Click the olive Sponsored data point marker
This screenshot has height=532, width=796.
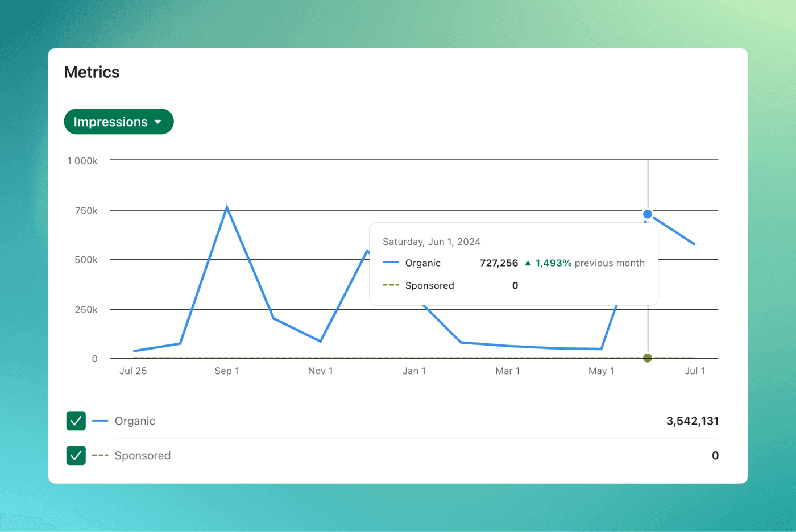[647, 358]
